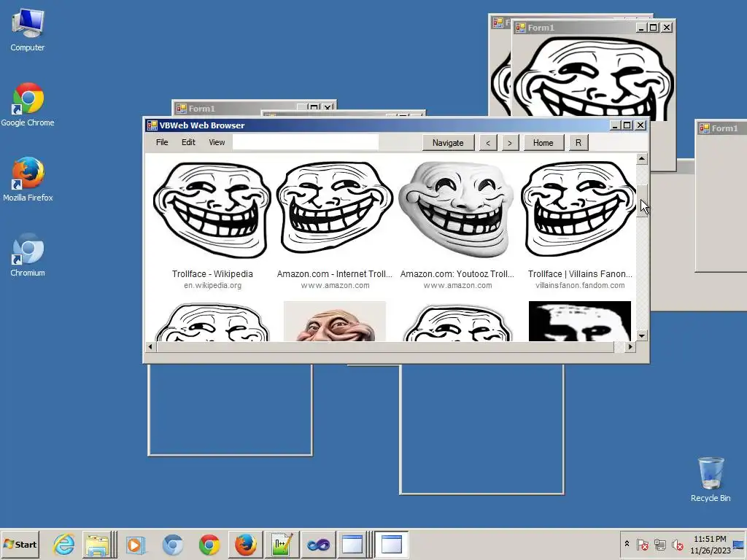Open the Visual Studio infinity icon in taskbar
The width and height of the screenshot is (747, 560).
tap(318, 544)
